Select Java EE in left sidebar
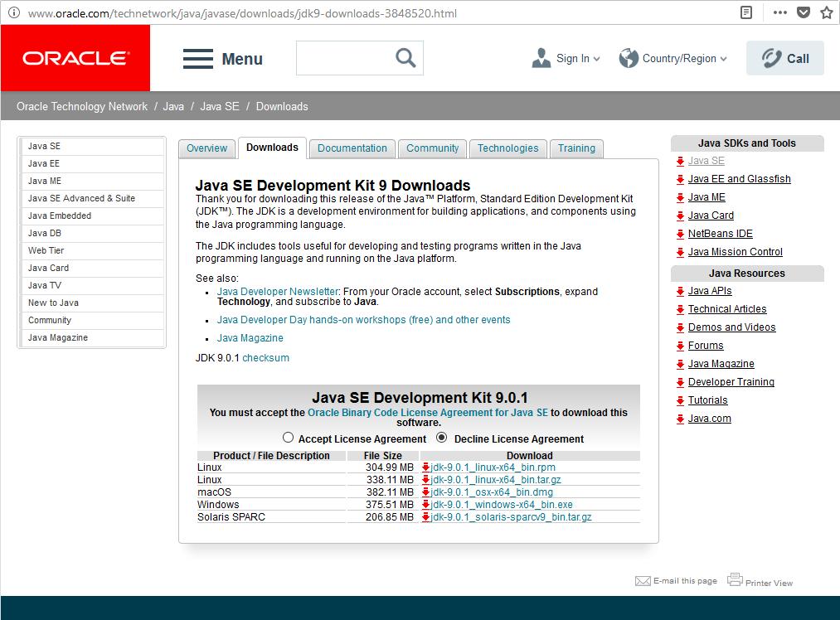 coord(91,164)
